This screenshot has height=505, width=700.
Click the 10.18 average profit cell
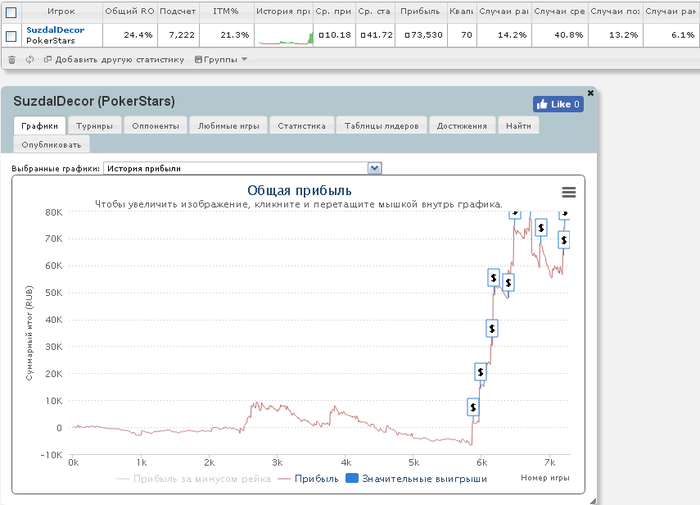click(x=334, y=35)
